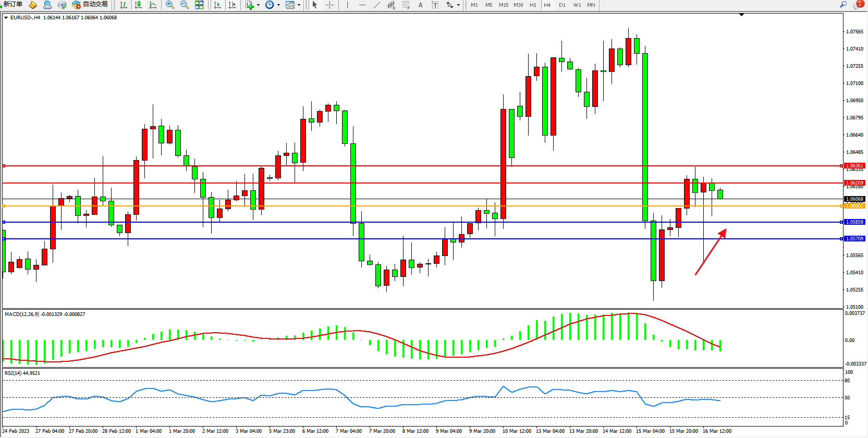Click the 新订单 New Order button
Screen dimensions: 868x438
tap(13, 5)
